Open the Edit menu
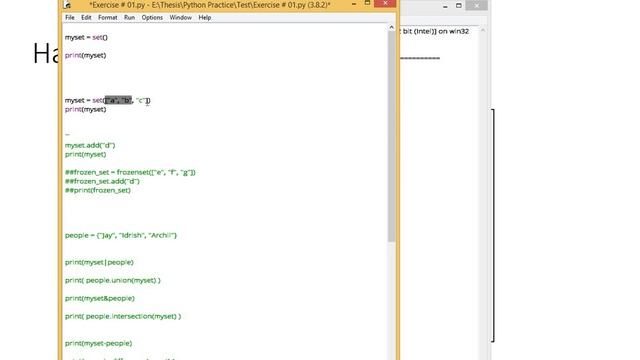640x360 pixels. pos(86,18)
